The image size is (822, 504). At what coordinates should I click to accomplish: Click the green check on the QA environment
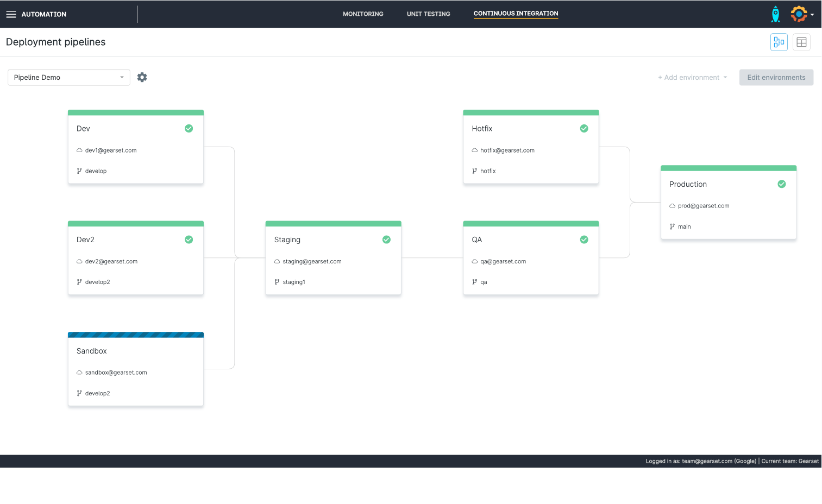(584, 240)
